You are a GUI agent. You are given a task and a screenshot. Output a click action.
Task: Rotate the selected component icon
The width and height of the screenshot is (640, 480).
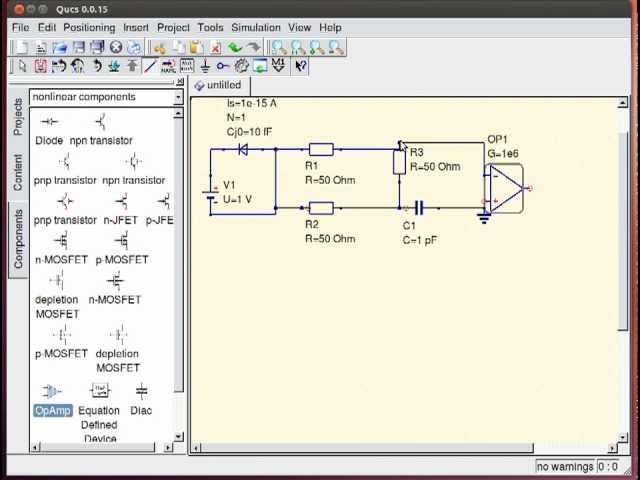97,66
